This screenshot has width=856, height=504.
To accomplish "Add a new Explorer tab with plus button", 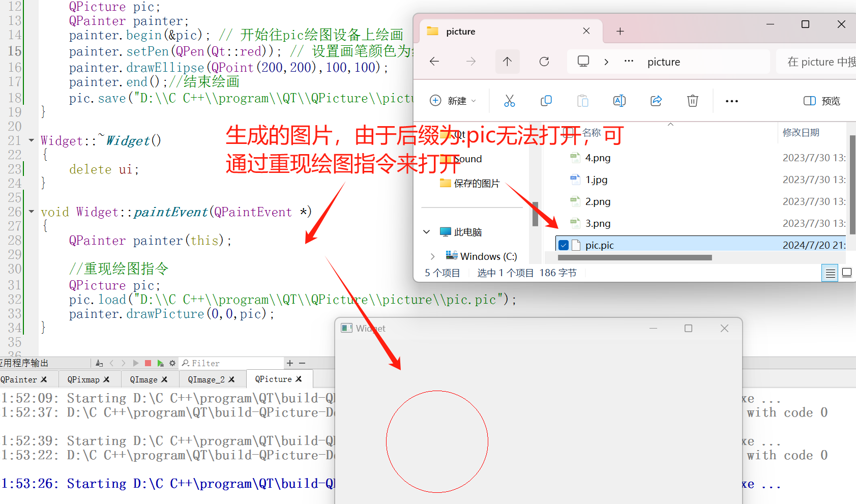I will pyautogui.click(x=620, y=31).
